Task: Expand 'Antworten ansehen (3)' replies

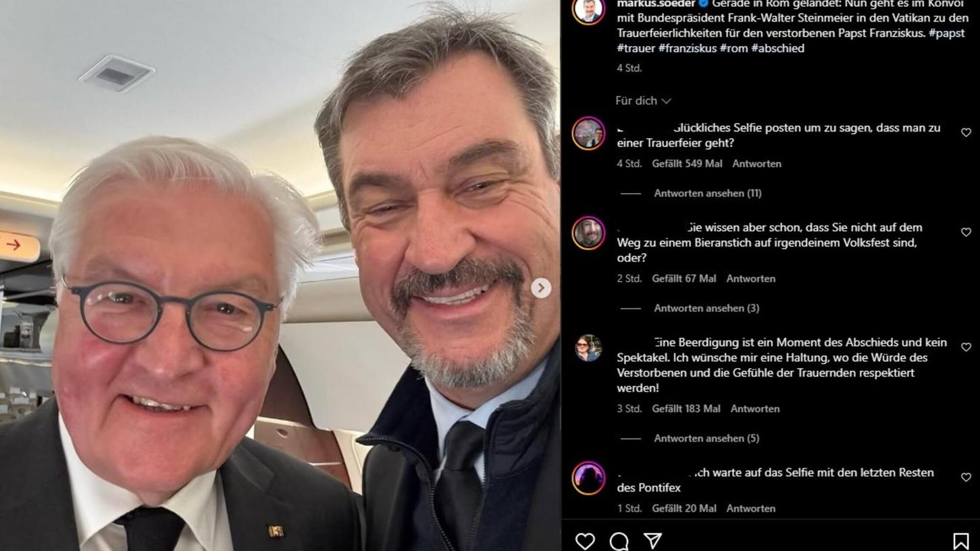Action: point(706,308)
